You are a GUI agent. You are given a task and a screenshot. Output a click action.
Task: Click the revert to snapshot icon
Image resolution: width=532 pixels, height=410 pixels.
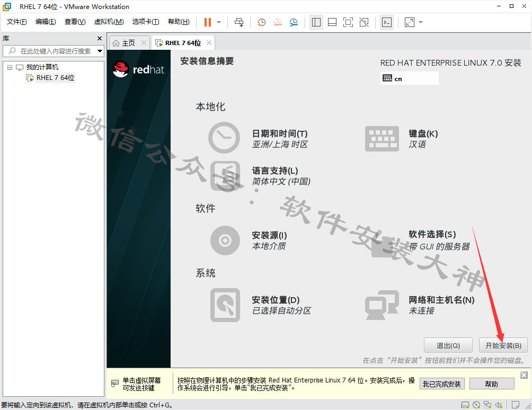pyautogui.click(x=278, y=22)
